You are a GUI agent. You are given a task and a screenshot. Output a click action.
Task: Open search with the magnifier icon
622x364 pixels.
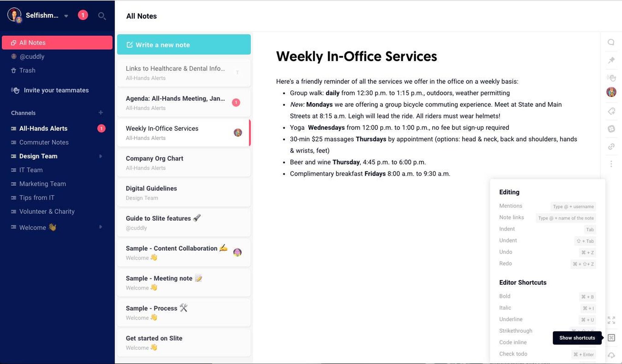pyautogui.click(x=102, y=16)
